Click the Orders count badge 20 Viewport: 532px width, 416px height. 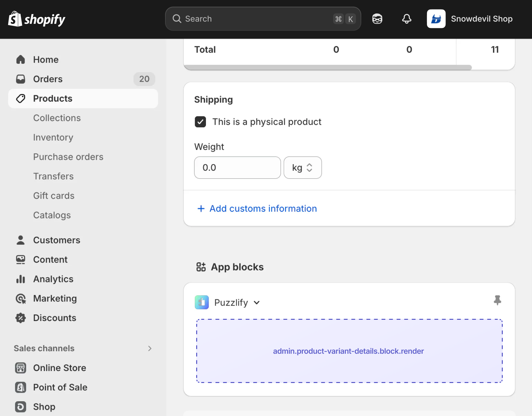(x=144, y=79)
